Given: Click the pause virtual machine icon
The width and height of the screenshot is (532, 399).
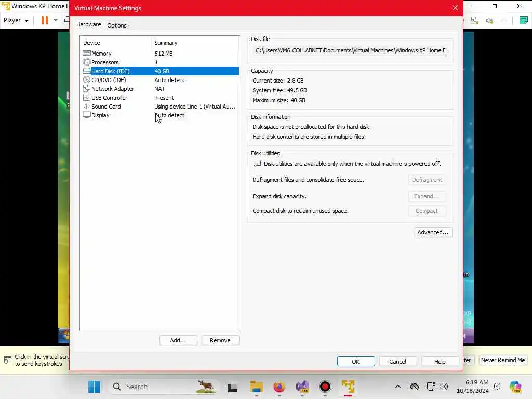Looking at the screenshot, I should [x=45, y=20].
